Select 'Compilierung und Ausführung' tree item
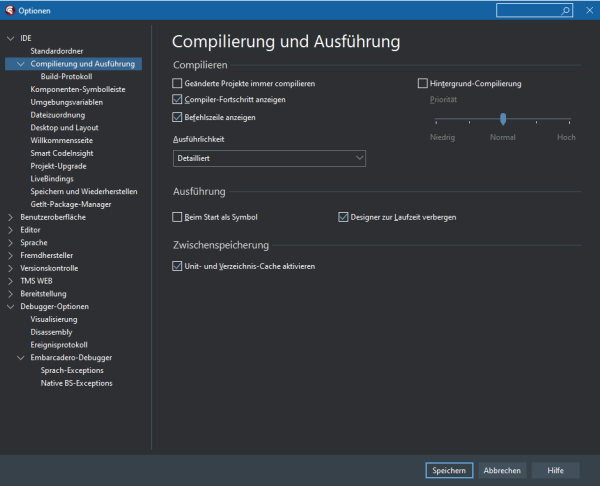Image resolution: width=600 pixels, height=486 pixels. point(83,64)
